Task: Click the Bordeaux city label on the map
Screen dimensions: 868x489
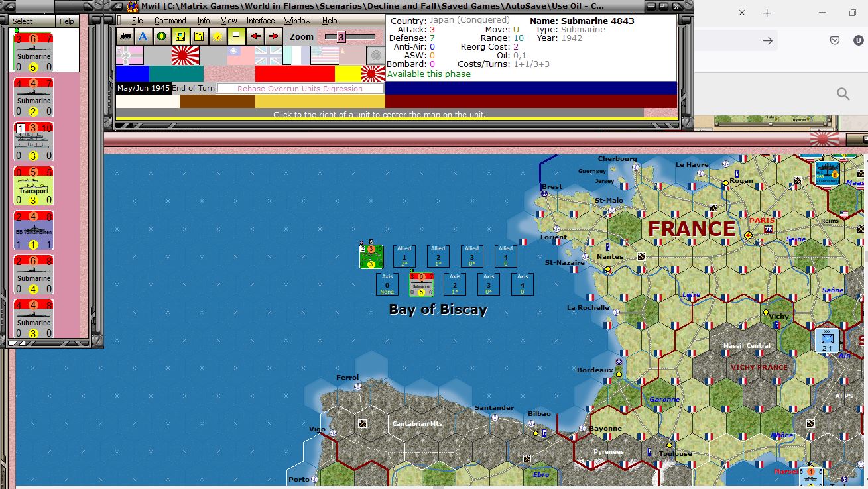Action: point(595,370)
